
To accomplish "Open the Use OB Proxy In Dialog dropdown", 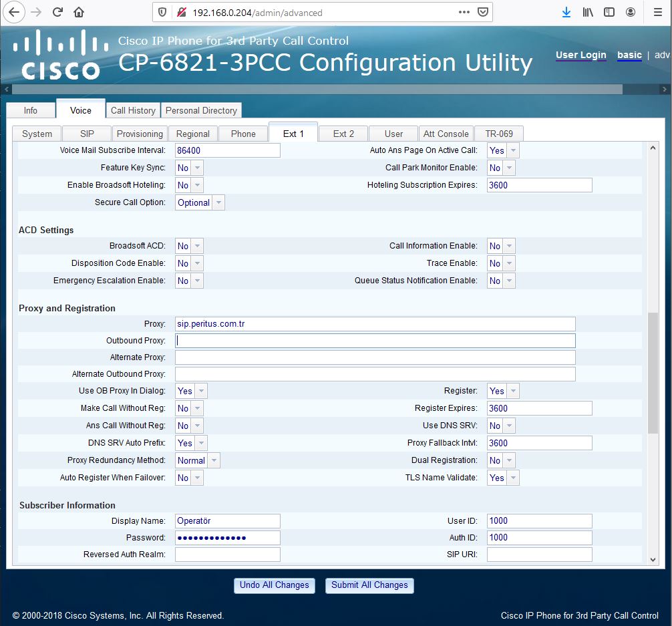I will [191, 391].
